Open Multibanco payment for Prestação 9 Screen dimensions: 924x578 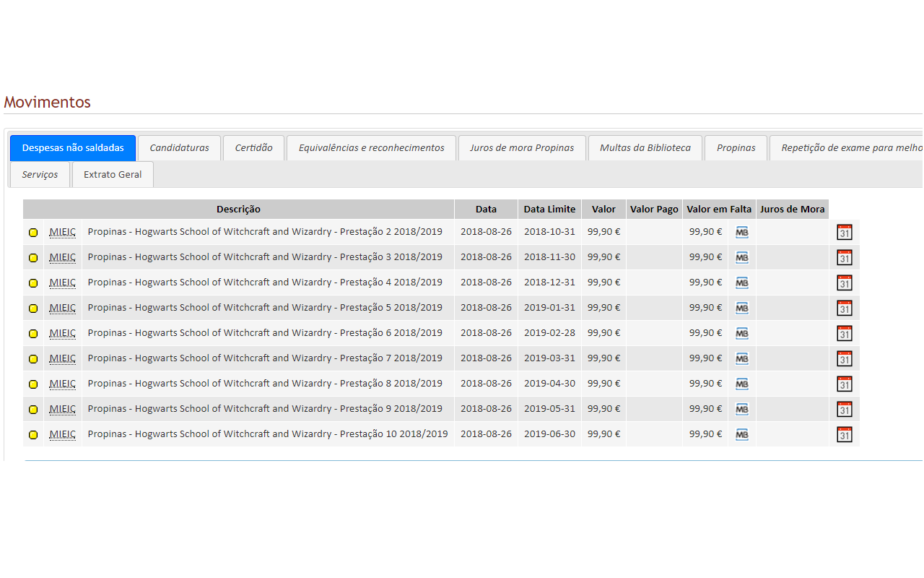tap(742, 409)
